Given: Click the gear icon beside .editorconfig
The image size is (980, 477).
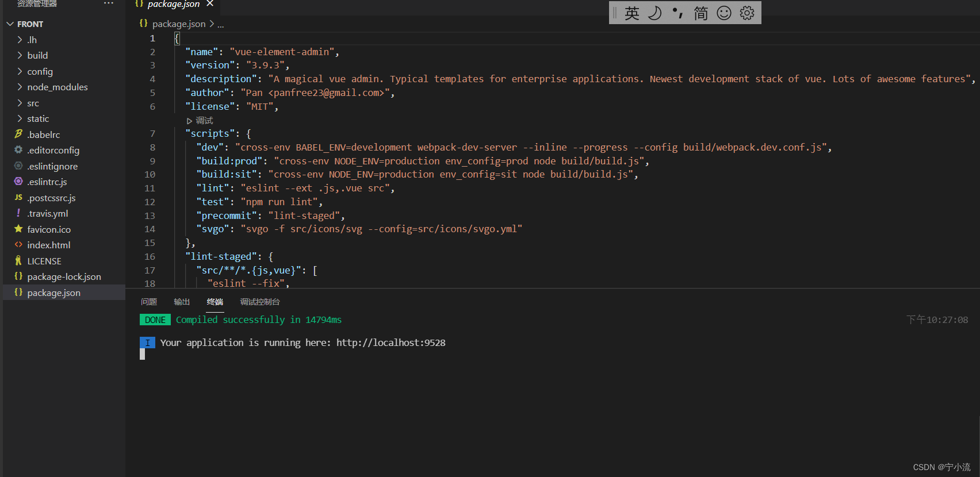Looking at the screenshot, I should click(18, 149).
